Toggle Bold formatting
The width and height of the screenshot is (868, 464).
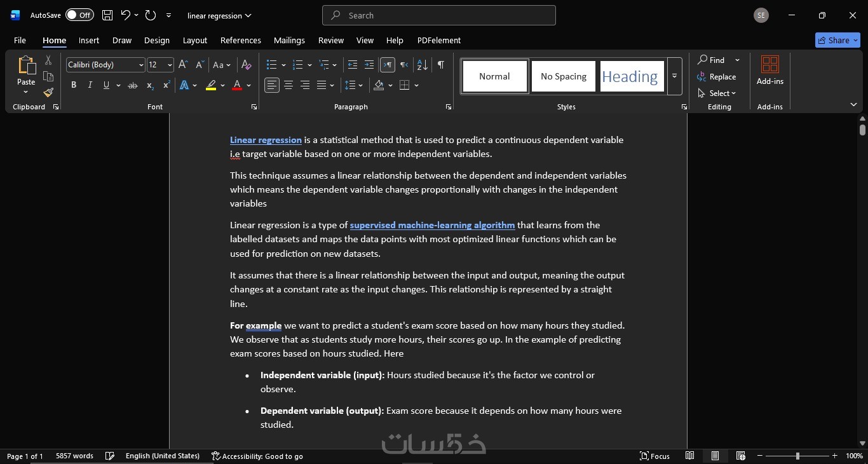tap(74, 85)
